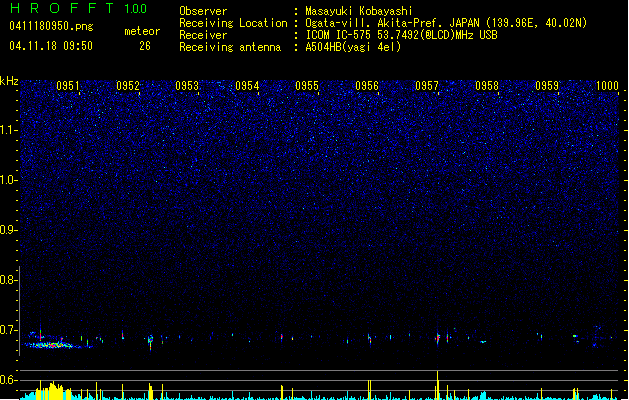Click the HROFFT 1.0.0 title text
629x400 pixels.
tap(79, 8)
